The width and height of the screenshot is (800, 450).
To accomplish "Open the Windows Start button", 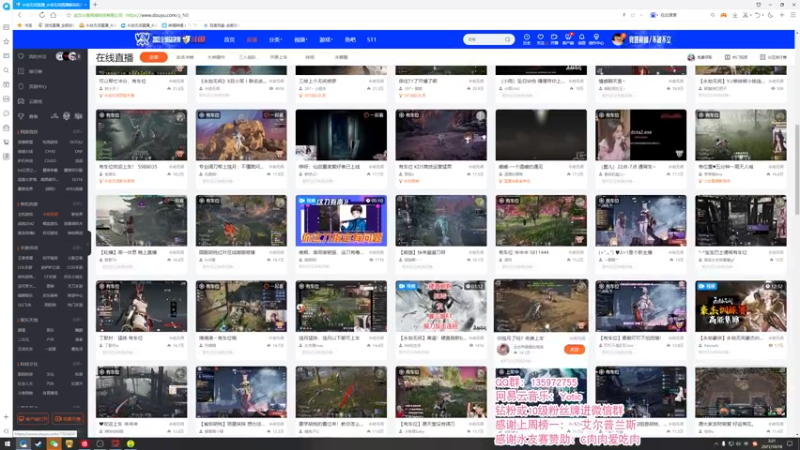I will (7, 444).
